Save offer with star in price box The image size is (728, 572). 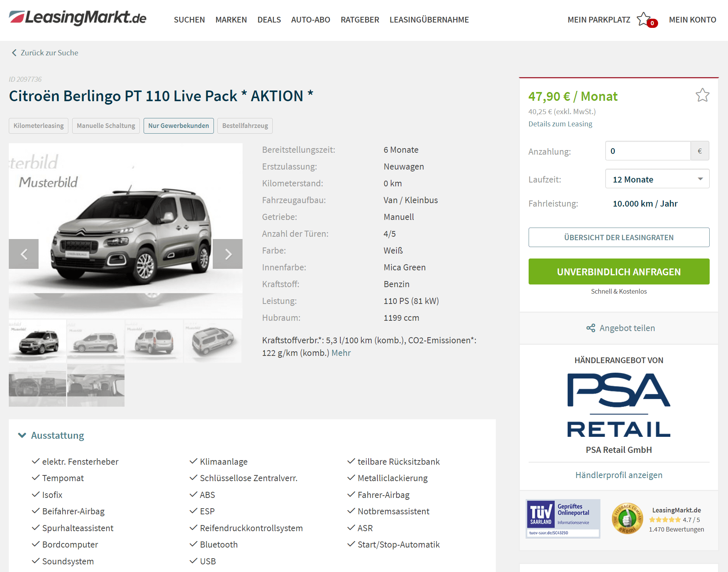pos(702,95)
